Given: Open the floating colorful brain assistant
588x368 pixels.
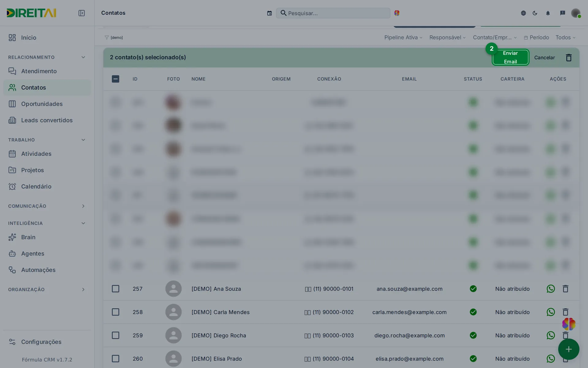Looking at the screenshot, I should 569,324.
